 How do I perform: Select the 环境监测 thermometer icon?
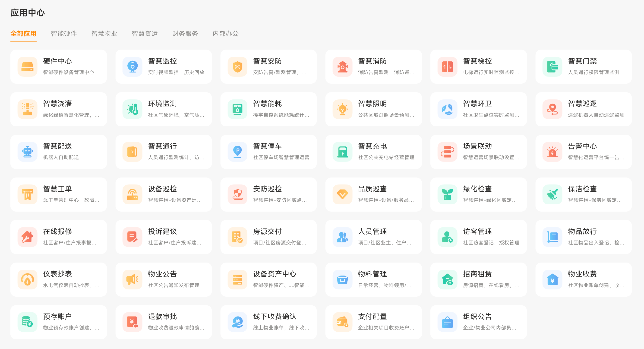pos(133,109)
